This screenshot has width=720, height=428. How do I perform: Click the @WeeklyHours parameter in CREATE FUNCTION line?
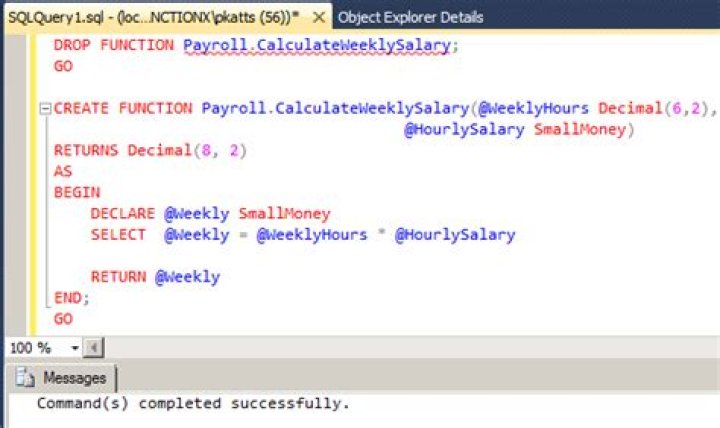pyautogui.click(x=533, y=108)
